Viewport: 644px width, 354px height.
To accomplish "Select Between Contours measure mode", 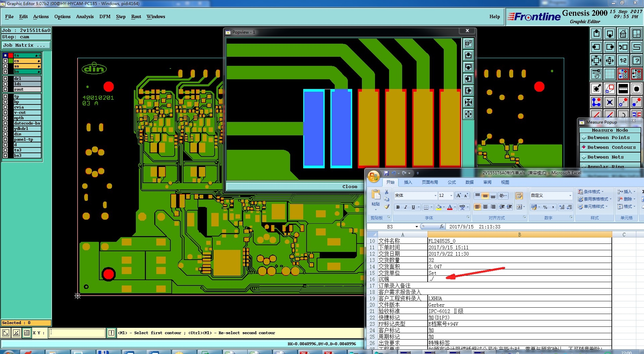I will (610, 147).
